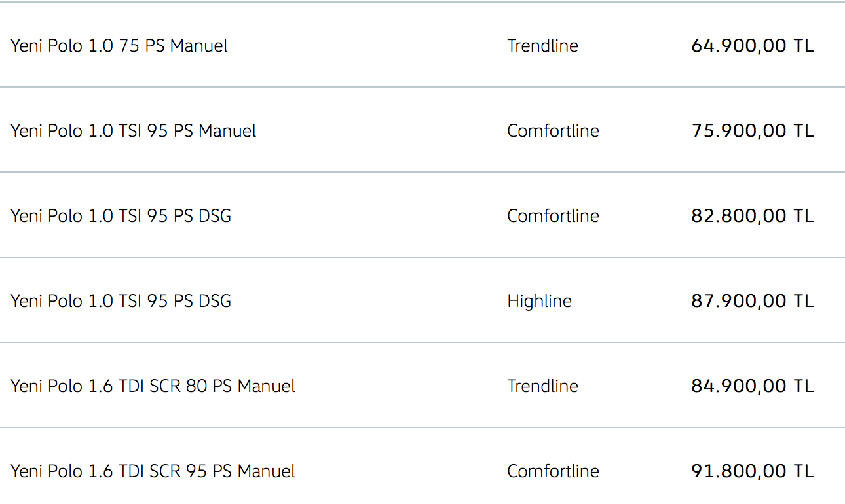Click the Yeni Polo 1.0 75 PS Manuel model name
Screen dimensions: 845x504
pyautogui.click(x=119, y=46)
